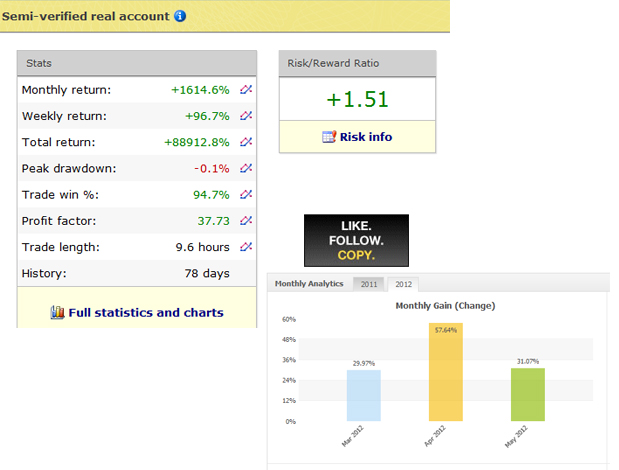Open the chart icon for Weekly return
The width and height of the screenshot is (619, 470).
[246, 116]
